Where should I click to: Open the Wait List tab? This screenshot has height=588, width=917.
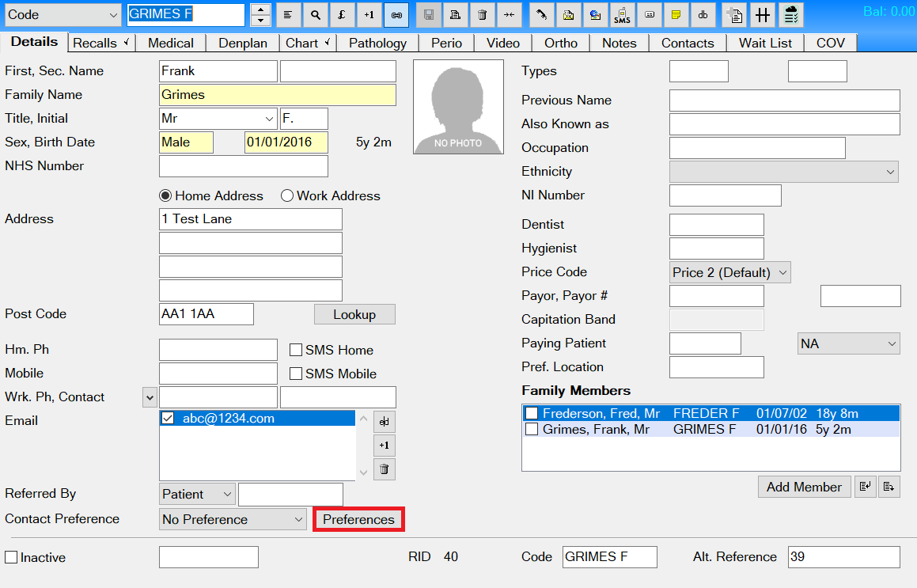coord(765,43)
